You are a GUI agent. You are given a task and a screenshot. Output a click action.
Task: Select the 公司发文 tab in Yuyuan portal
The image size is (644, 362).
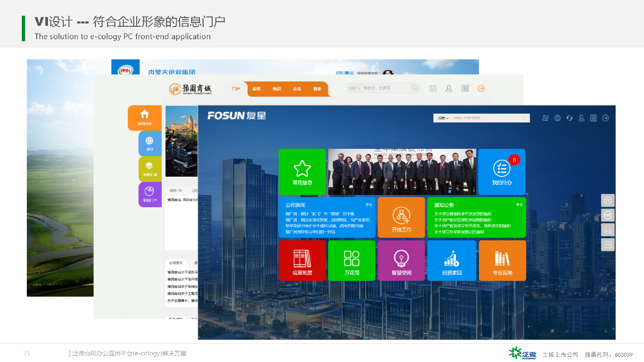coord(176,263)
